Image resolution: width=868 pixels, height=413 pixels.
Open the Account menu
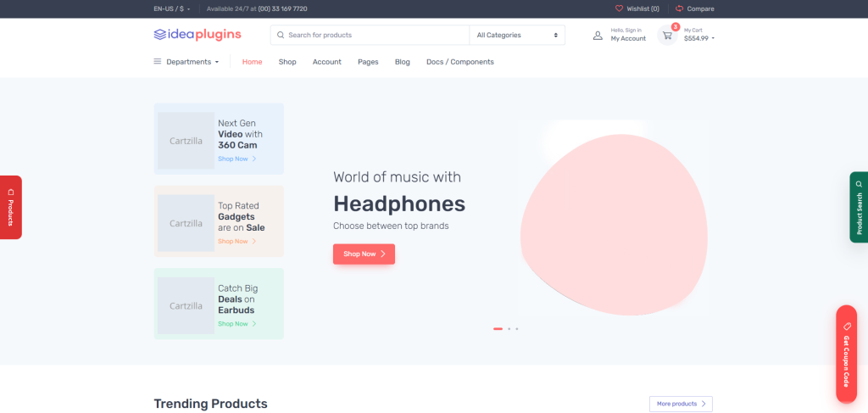326,62
